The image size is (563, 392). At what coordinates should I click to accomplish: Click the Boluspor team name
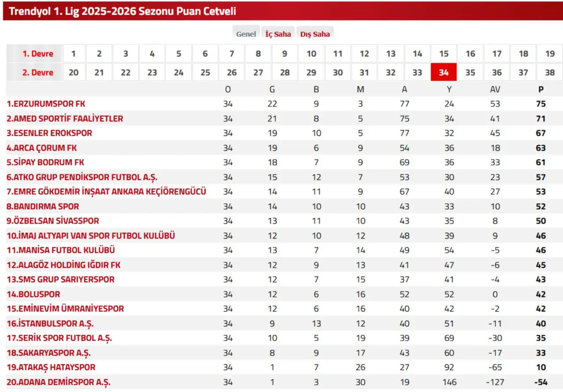click(x=33, y=294)
